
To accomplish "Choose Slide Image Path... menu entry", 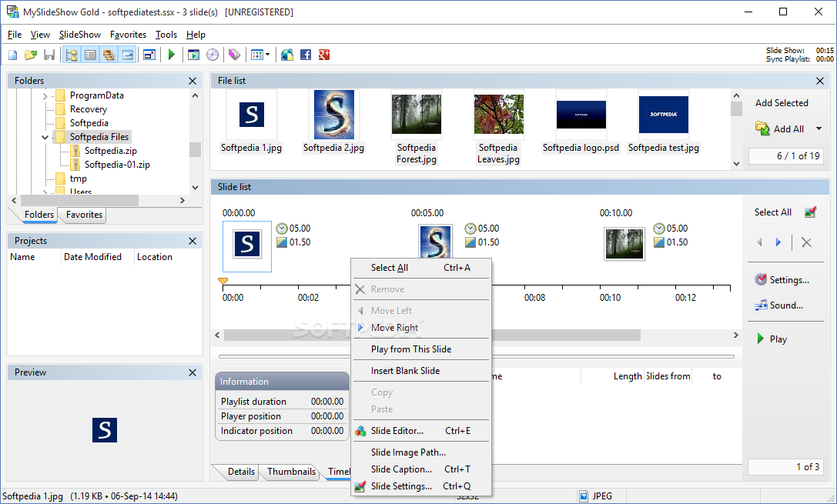I will pos(420,452).
